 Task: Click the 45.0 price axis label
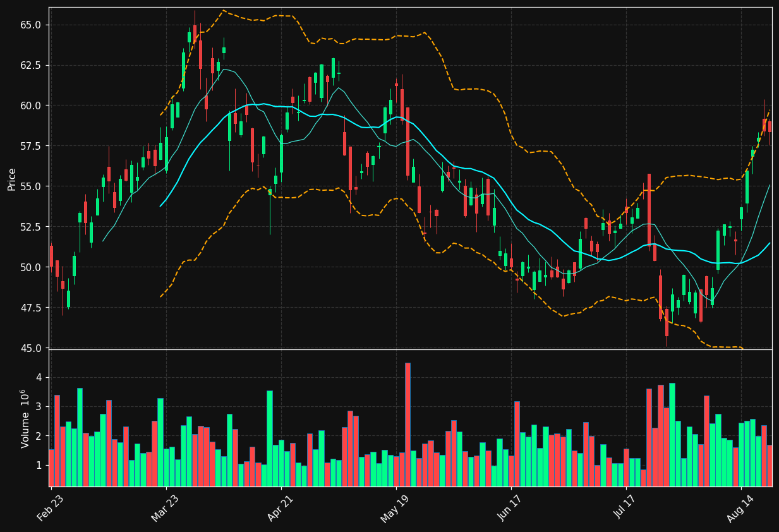point(30,348)
